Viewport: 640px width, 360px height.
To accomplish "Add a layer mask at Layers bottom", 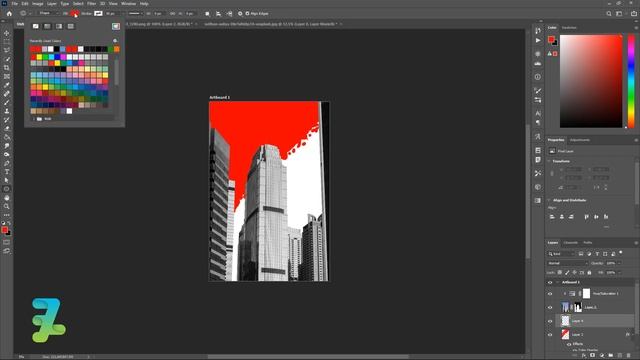I will click(592, 356).
